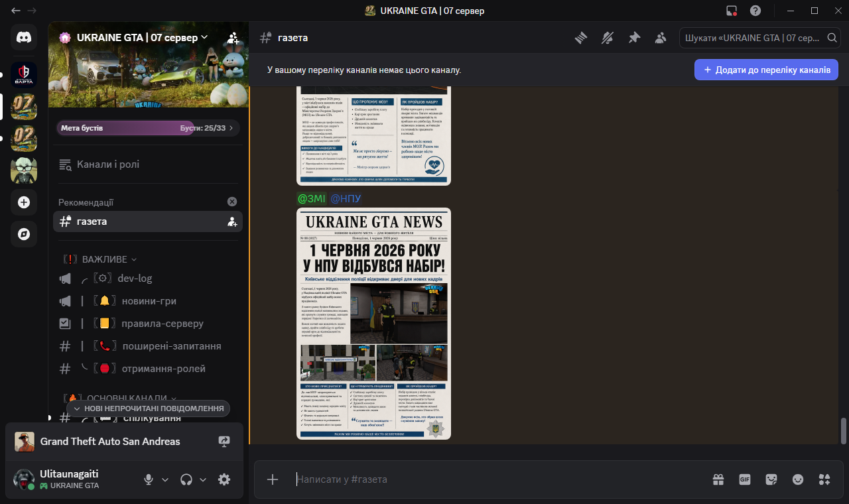Dismiss Рекомендації section with X
The height and width of the screenshot is (504, 849).
click(x=232, y=202)
